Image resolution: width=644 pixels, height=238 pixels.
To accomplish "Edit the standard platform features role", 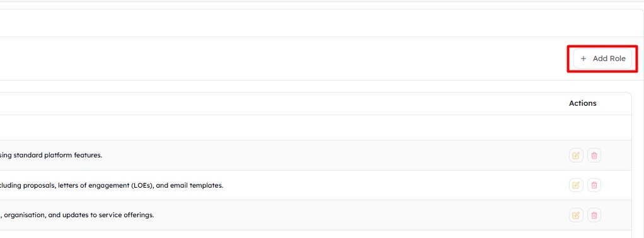I will click(576, 156).
